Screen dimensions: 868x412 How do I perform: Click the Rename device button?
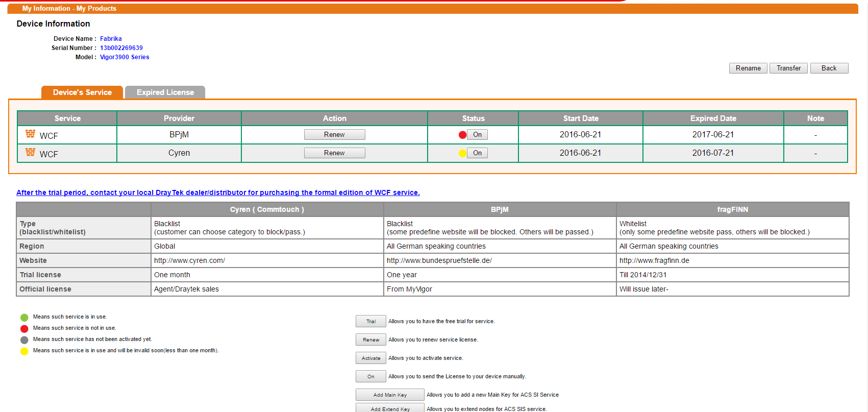(x=748, y=68)
